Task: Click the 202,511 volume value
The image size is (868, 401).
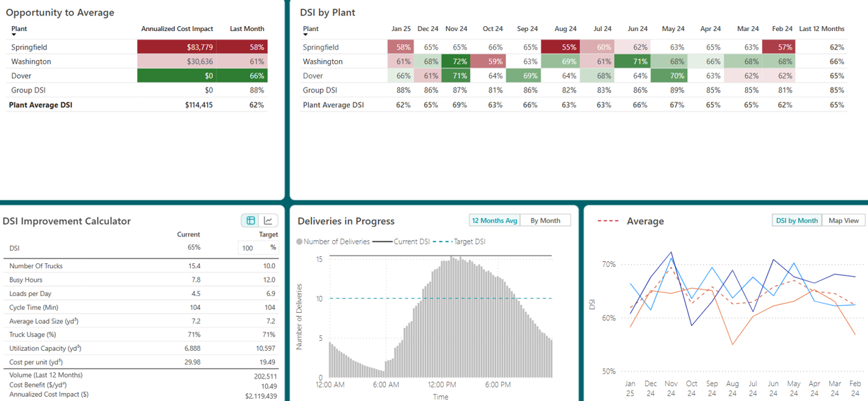Action: 265,376
